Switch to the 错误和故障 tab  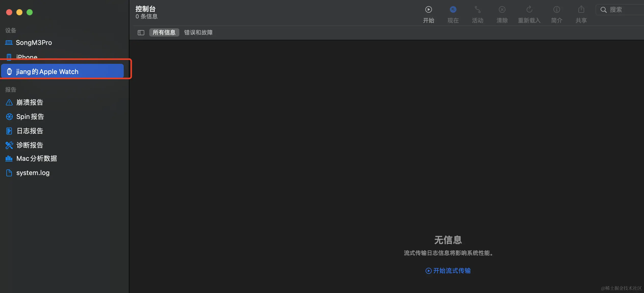click(198, 32)
